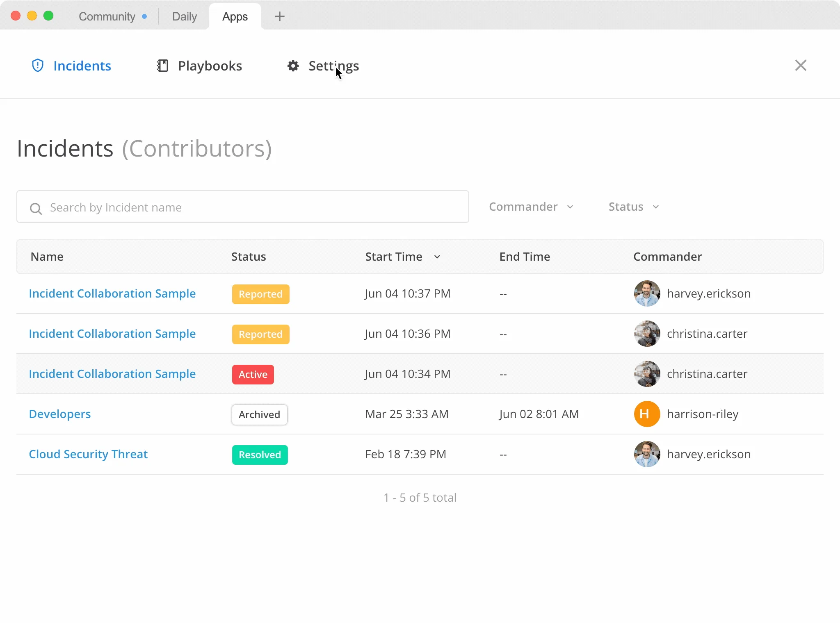Click the Settings gear icon
This screenshot has height=623, width=840.
(293, 66)
